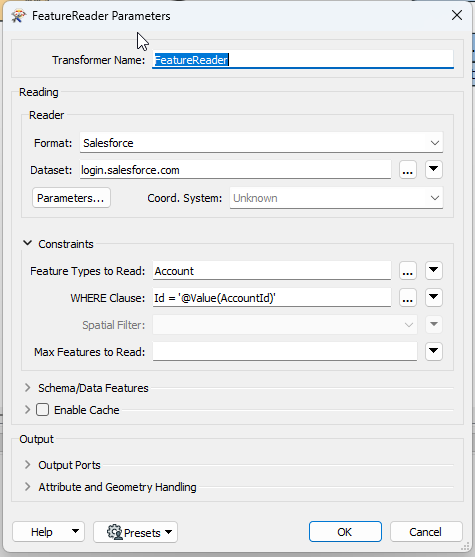Click into the Transformer Name field
Viewport: 475px width, 557px height.
click(303, 60)
